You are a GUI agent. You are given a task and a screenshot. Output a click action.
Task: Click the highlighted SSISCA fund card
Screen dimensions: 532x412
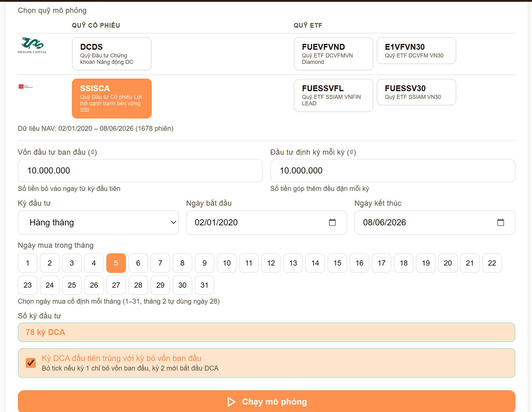tap(112, 99)
